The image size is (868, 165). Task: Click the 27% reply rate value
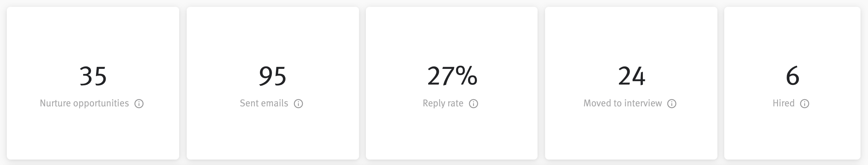tap(452, 76)
